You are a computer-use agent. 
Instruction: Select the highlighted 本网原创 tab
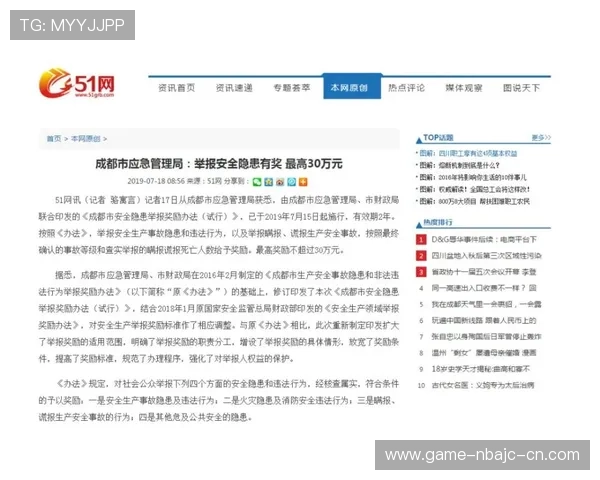coord(352,87)
